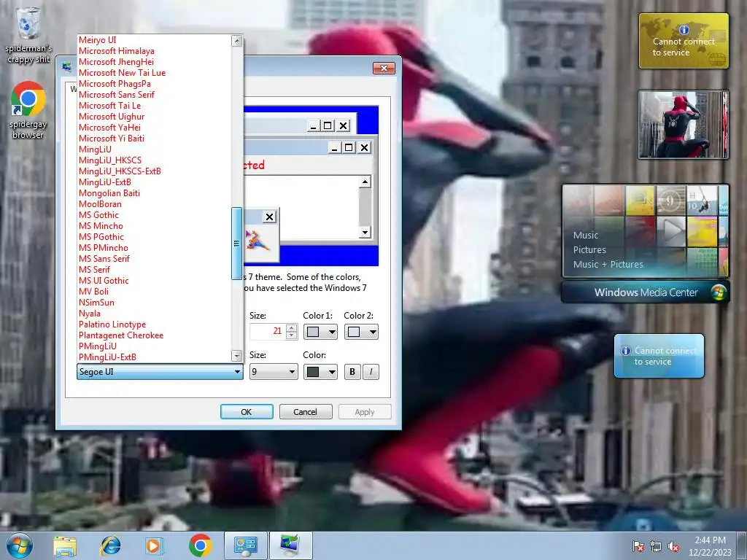The image size is (747, 560).
Task: Close the Window Color and Appearance dialog
Action: [x=384, y=68]
